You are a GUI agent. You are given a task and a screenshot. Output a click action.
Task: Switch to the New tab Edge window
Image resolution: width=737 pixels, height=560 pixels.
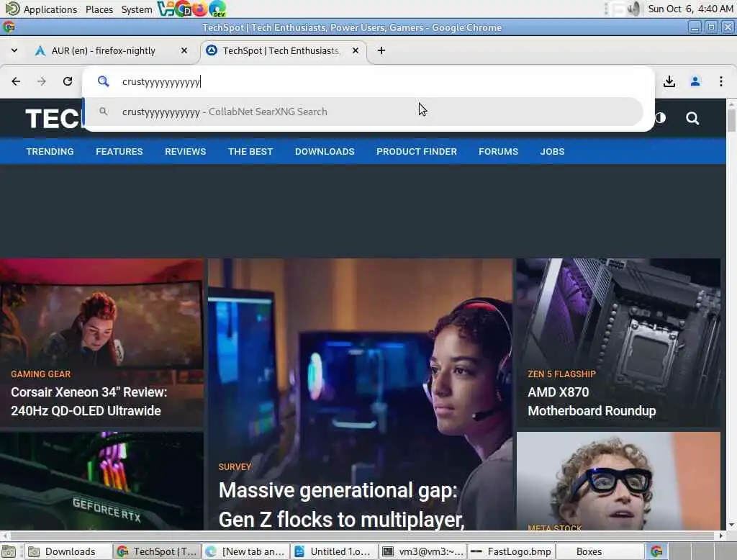[x=246, y=551]
